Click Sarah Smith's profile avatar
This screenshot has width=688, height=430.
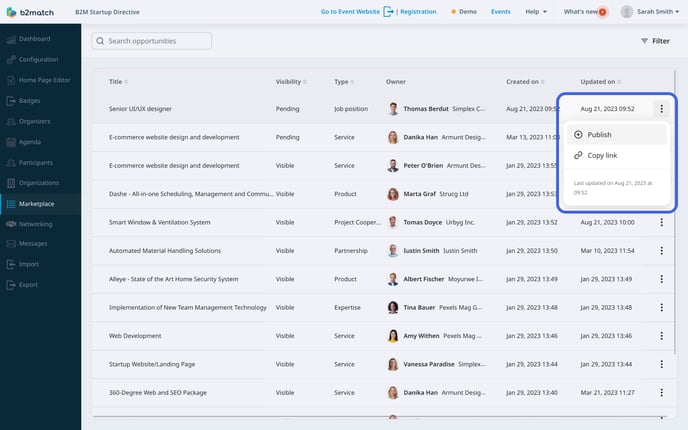627,12
